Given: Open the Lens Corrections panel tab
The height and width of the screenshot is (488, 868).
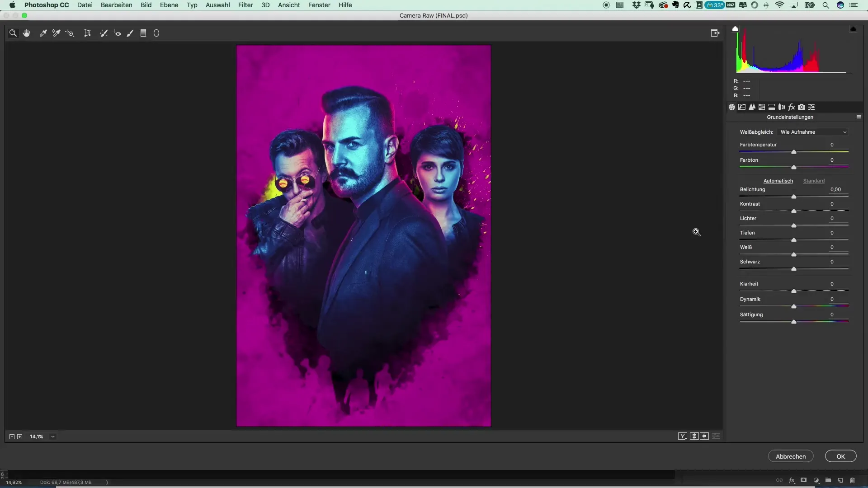Looking at the screenshot, I should point(782,107).
